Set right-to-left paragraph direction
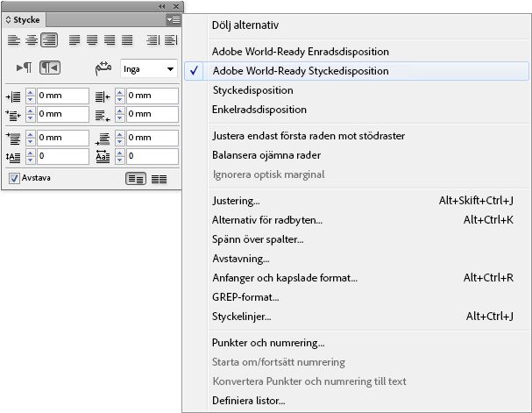 click(50, 68)
